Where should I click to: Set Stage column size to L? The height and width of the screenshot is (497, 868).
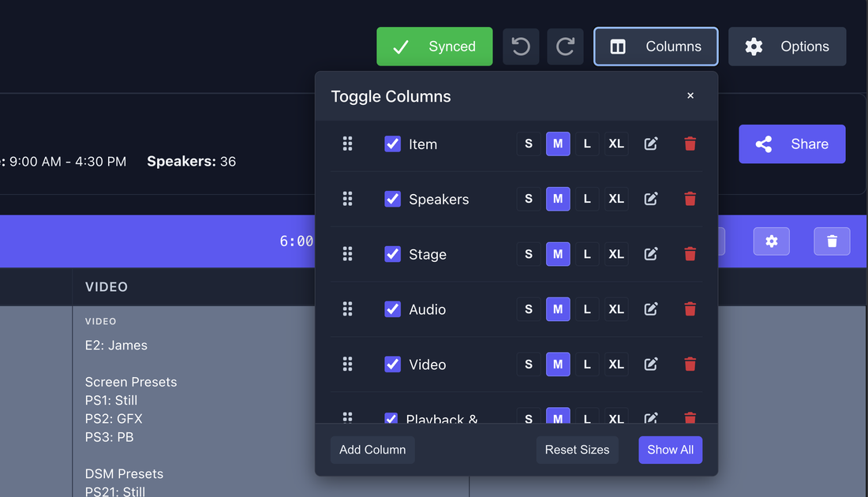[587, 254]
